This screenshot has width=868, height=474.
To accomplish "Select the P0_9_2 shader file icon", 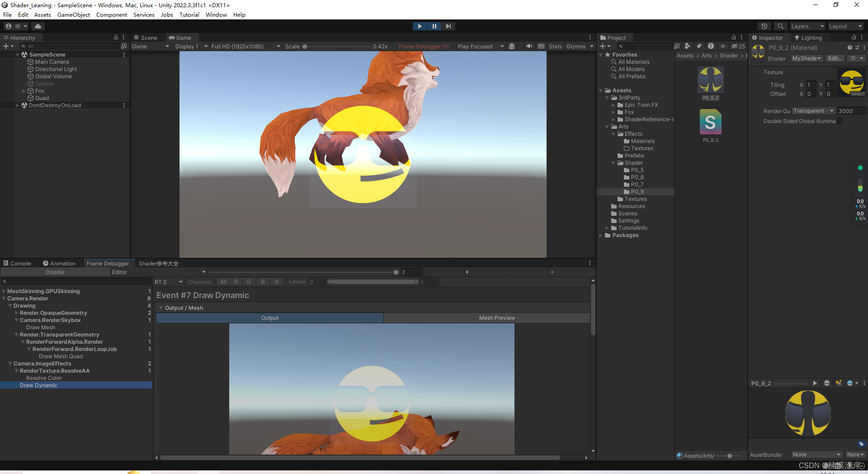I will pyautogui.click(x=710, y=122).
